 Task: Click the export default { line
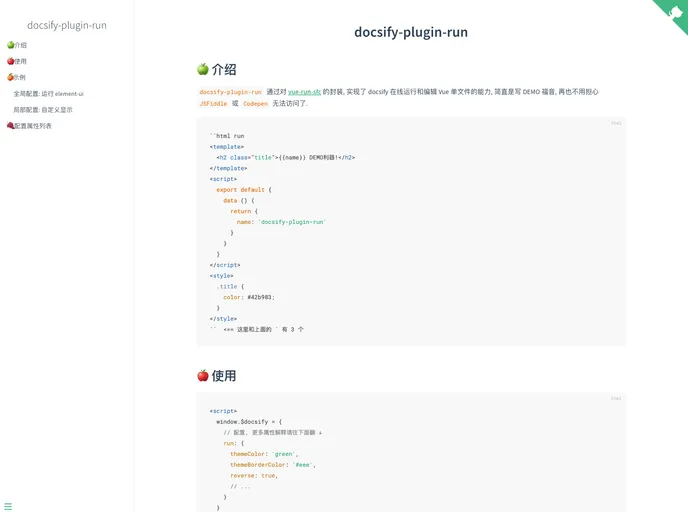(244, 190)
